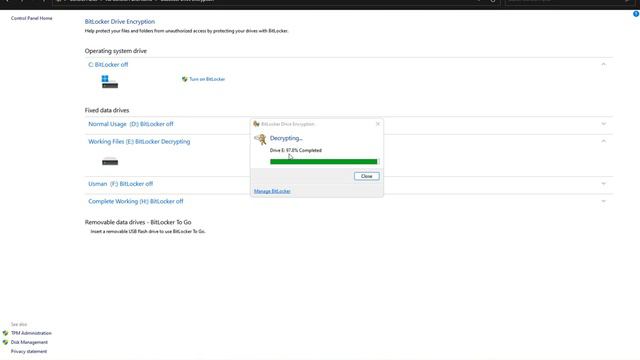Click the BitLocker dialog title icon

256,124
